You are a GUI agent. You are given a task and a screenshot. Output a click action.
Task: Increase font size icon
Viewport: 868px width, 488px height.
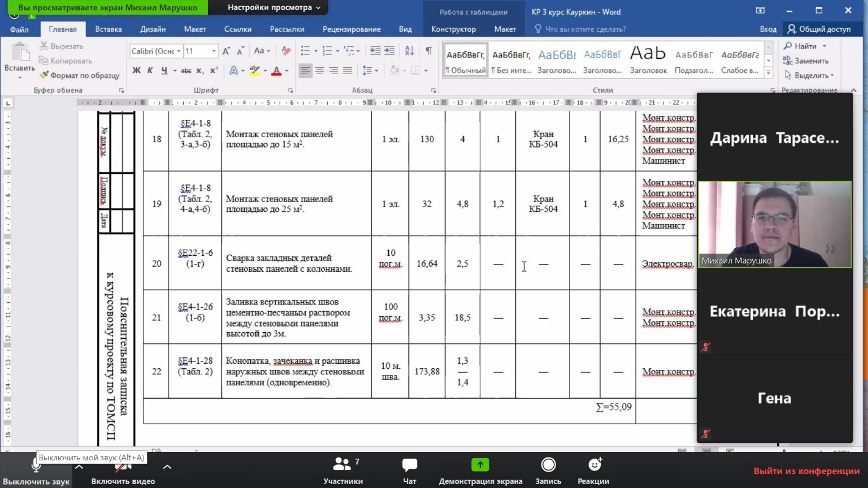[226, 51]
